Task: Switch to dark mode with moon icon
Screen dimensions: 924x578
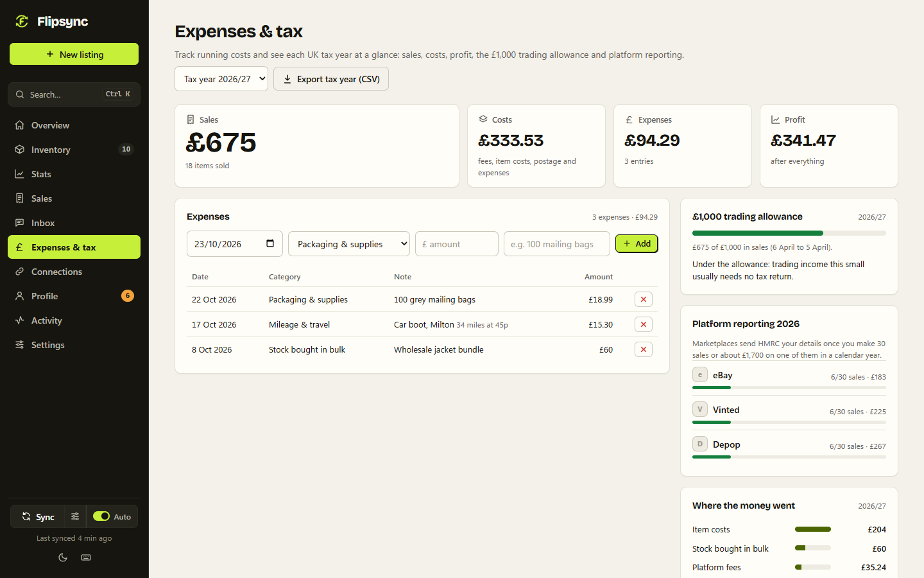Action: (63, 557)
